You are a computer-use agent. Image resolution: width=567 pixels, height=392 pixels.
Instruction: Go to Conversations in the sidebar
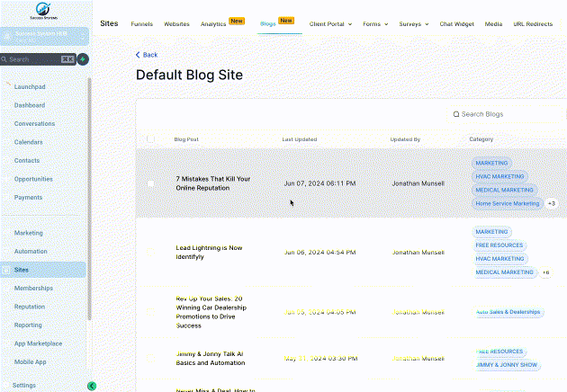[34, 123]
